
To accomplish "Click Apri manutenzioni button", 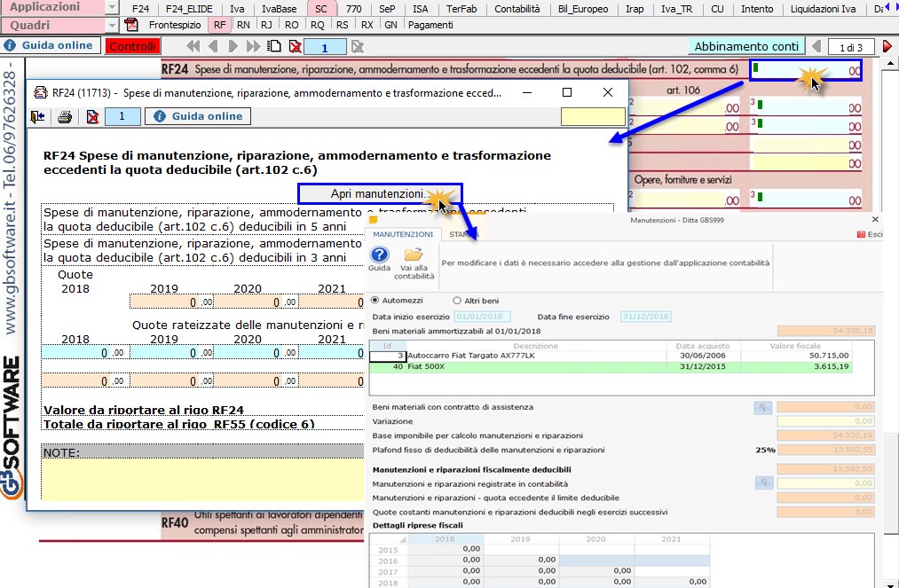I will pyautogui.click(x=380, y=193).
